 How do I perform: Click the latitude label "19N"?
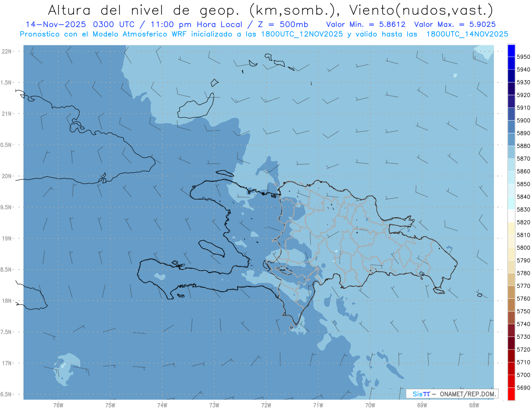(7, 239)
